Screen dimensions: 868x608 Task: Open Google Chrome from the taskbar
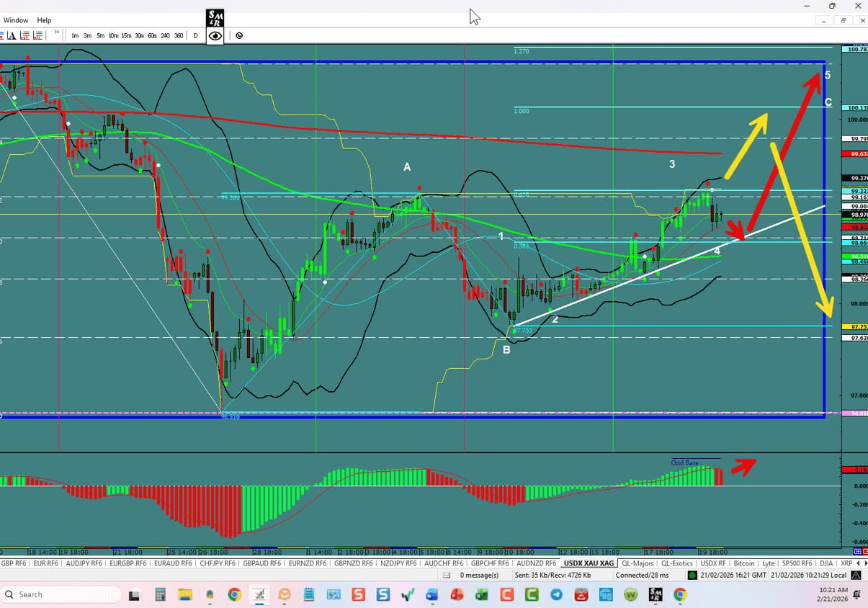click(x=234, y=594)
